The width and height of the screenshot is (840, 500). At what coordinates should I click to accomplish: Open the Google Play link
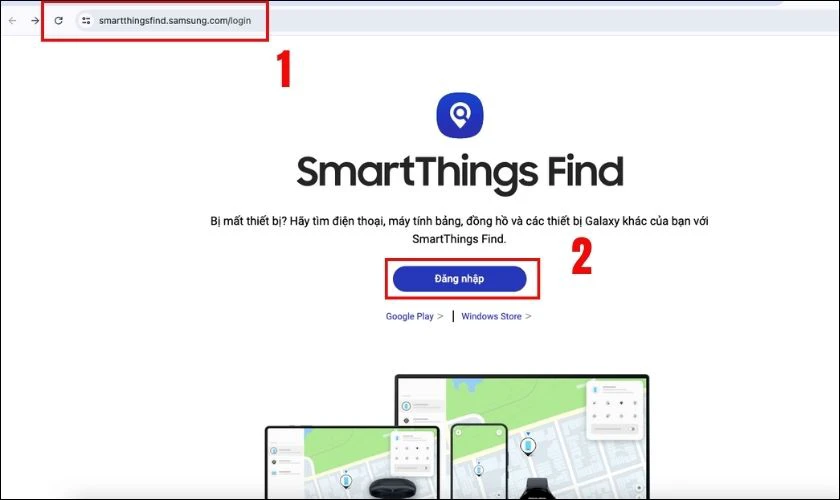tap(414, 316)
